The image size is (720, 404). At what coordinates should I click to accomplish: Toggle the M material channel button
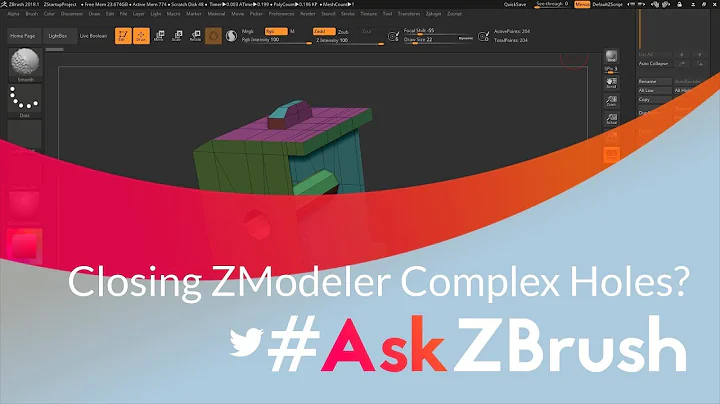point(292,31)
